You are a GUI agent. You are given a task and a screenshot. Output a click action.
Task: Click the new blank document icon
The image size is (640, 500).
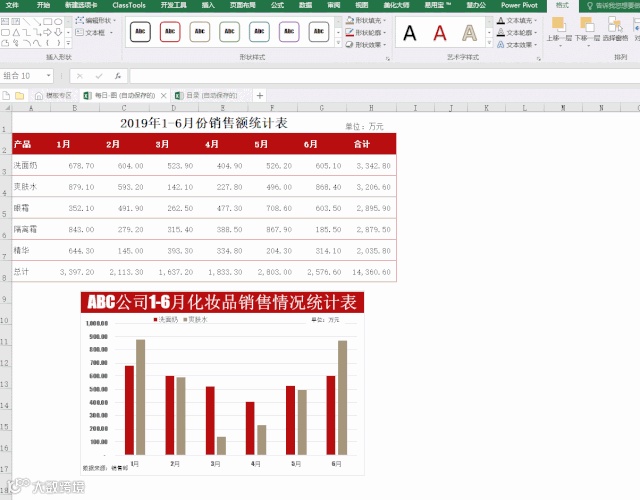(6, 96)
